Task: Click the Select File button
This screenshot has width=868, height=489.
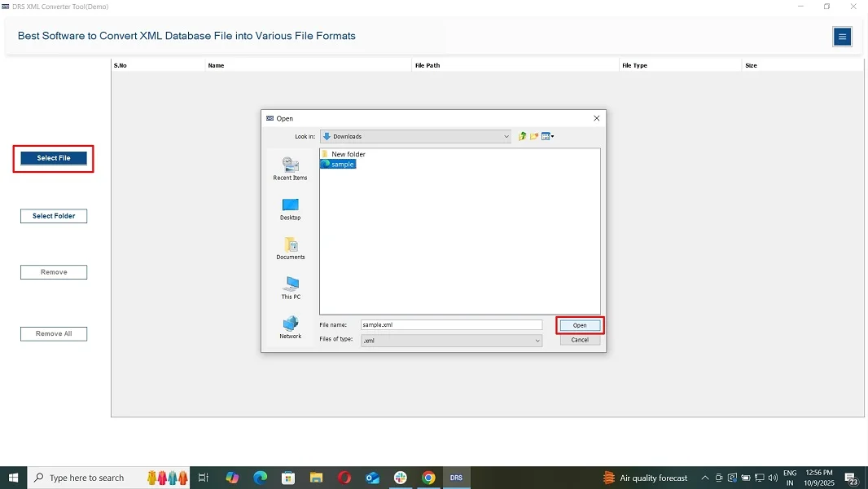Action: pos(54,158)
